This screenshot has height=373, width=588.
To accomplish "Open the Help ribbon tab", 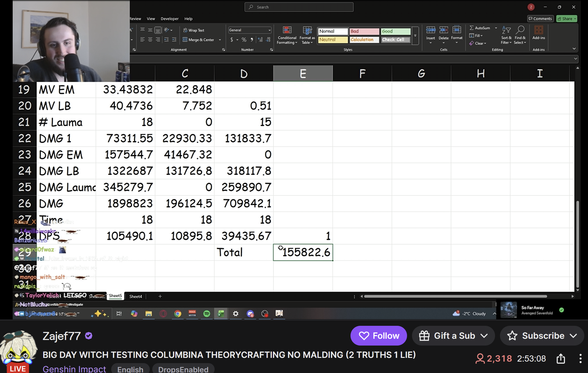I will [188, 19].
